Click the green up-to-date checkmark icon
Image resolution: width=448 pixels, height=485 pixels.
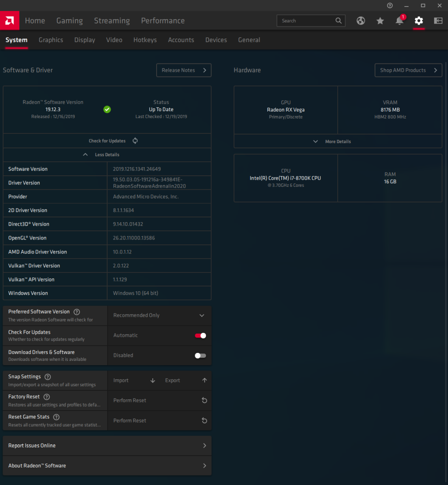(x=107, y=109)
